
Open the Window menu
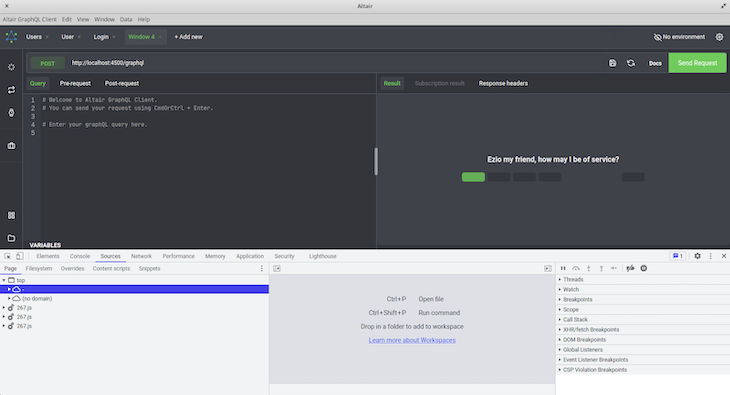click(x=104, y=20)
